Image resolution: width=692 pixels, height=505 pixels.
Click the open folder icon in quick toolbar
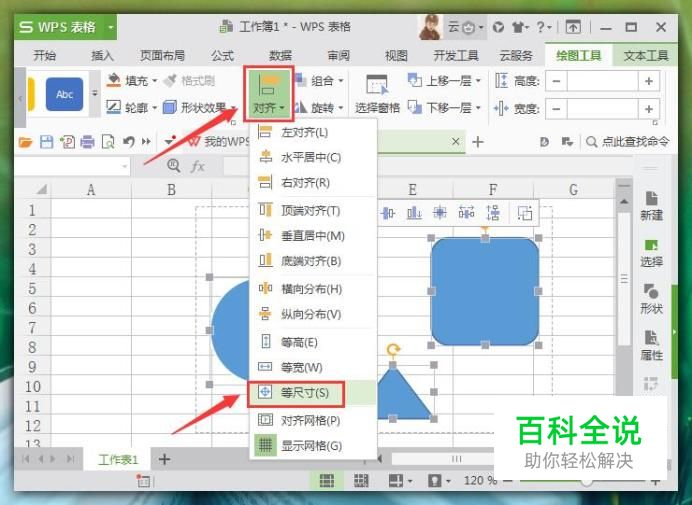pyautogui.click(x=26, y=142)
